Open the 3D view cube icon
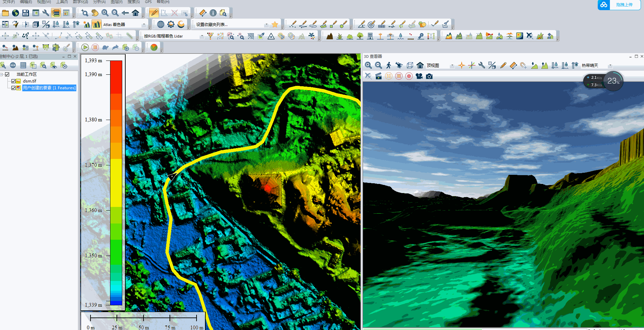 [x=36, y=24]
